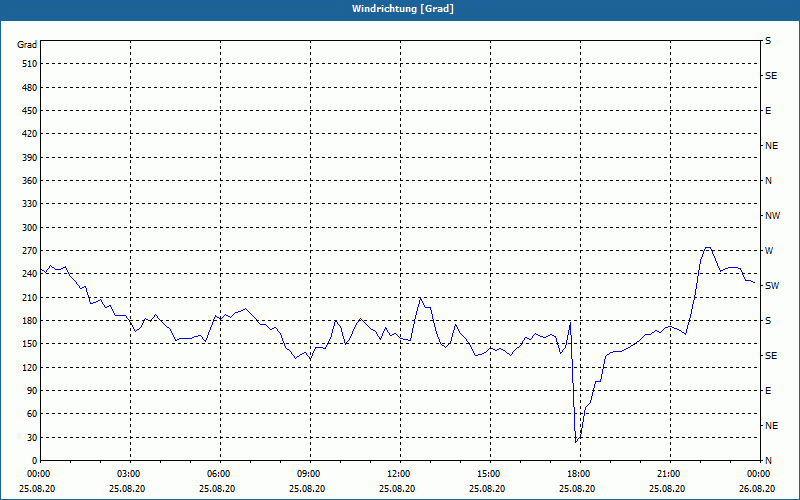
Task: Click the 06:00 time label
Action: pos(217,474)
